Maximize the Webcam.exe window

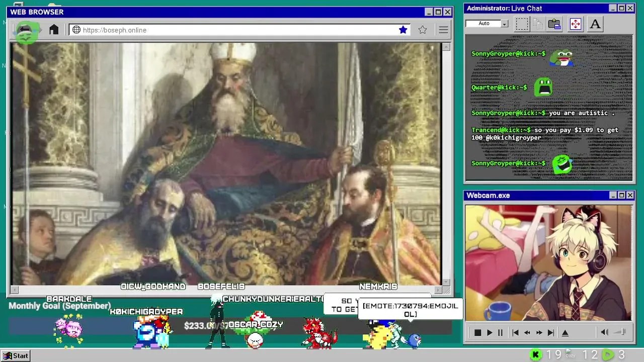(621, 195)
